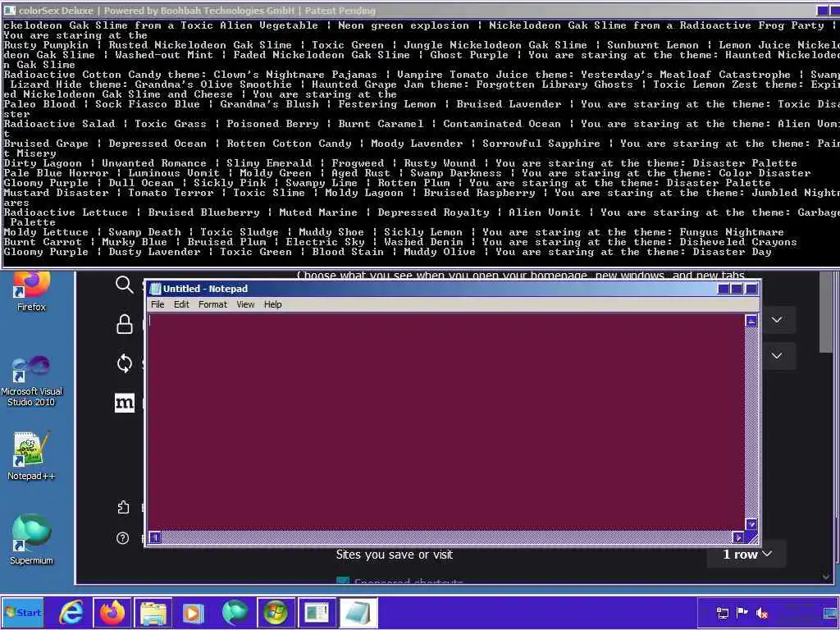Click inside the Notepad text editing area

coord(445,422)
